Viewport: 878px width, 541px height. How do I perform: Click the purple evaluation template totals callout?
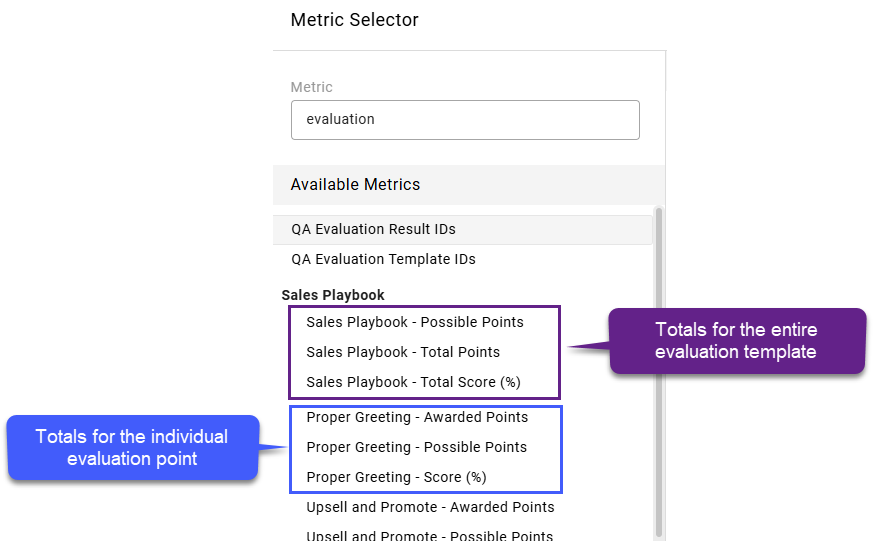[737, 341]
